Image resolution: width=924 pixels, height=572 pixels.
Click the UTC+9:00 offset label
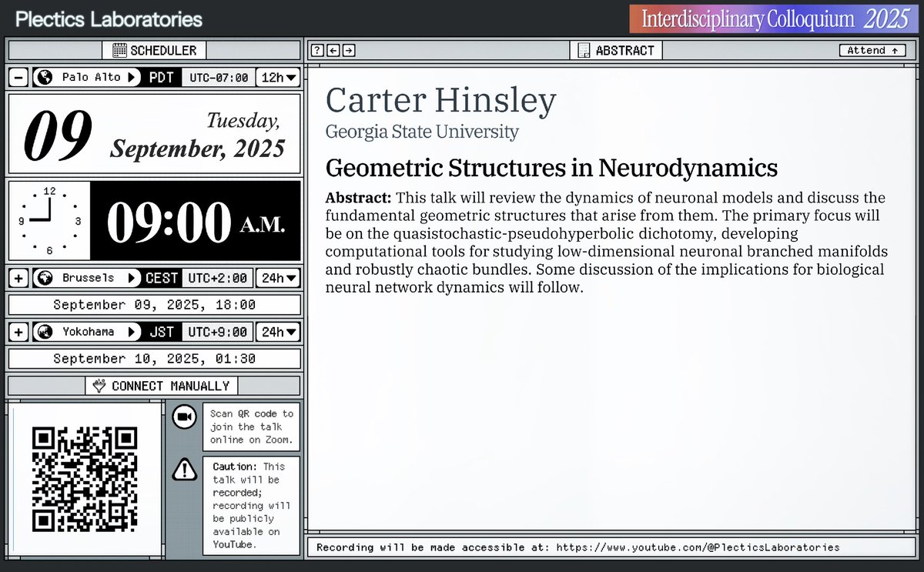click(x=218, y=332)
